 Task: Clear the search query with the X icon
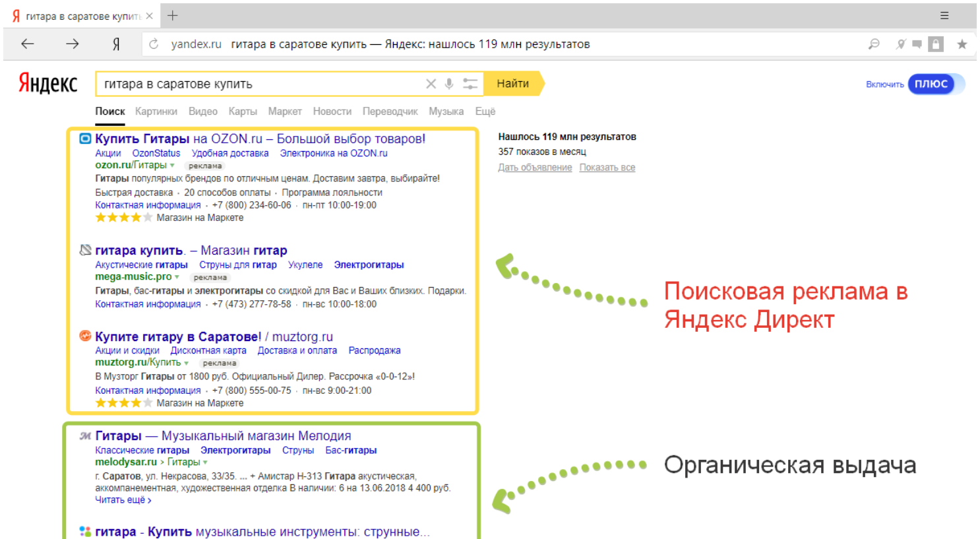click(x=431, y=84)
